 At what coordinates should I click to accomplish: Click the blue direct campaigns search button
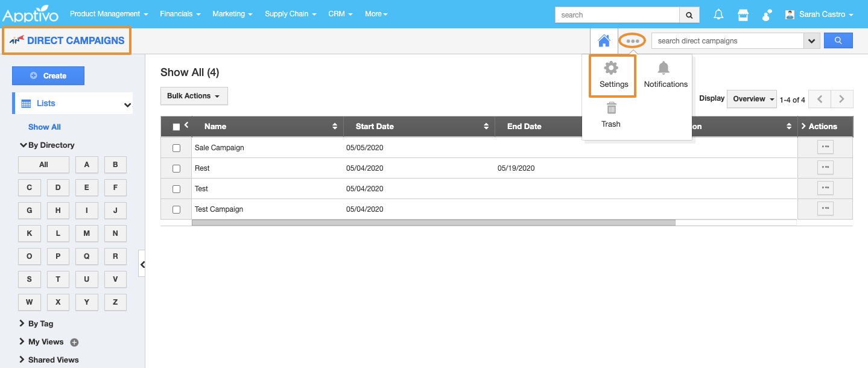[x=838, y=40]
